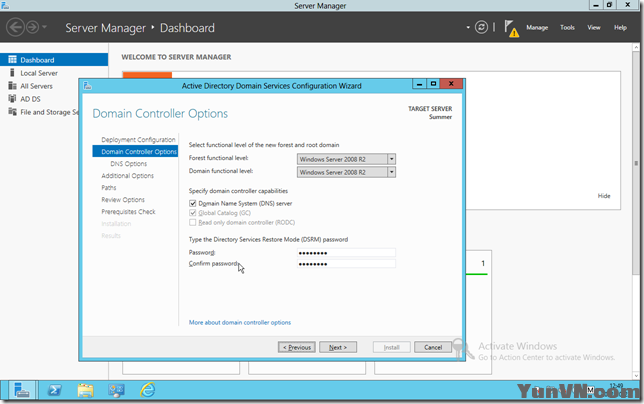Viewport: 644px width, 404px height.
Task: Open the navigation history dropdown arrow
Action: (44, 28)
